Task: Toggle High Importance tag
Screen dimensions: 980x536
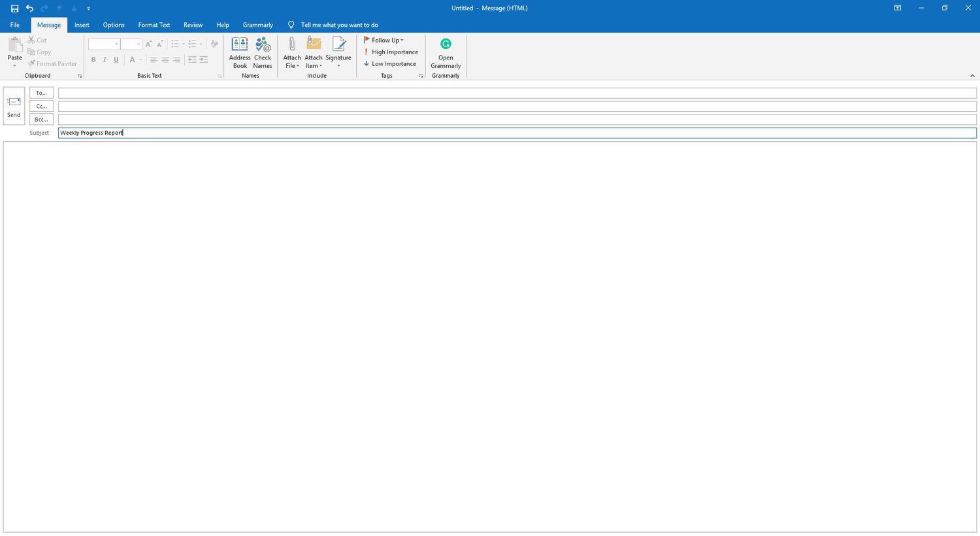Action: (391, 52)
